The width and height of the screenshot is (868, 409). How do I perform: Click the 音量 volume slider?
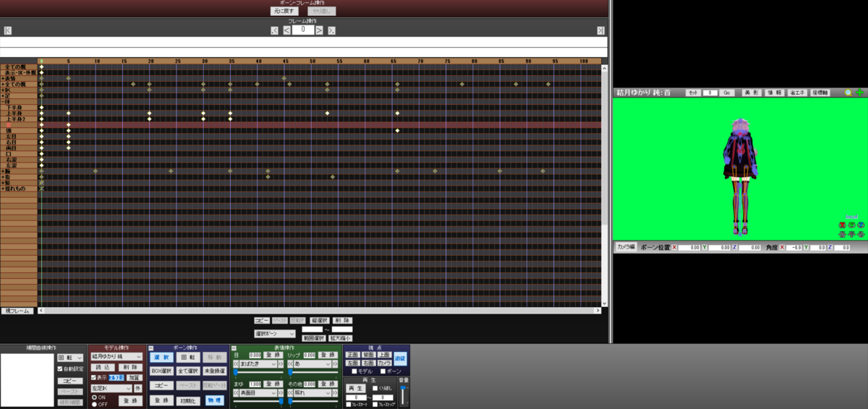tap(402, 394)
